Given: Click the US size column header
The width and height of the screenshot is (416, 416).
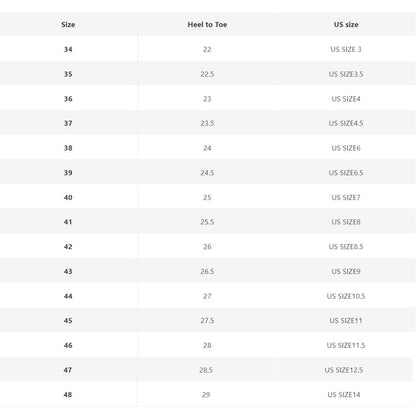Looking at the screenshot, I should click(346, 24).
